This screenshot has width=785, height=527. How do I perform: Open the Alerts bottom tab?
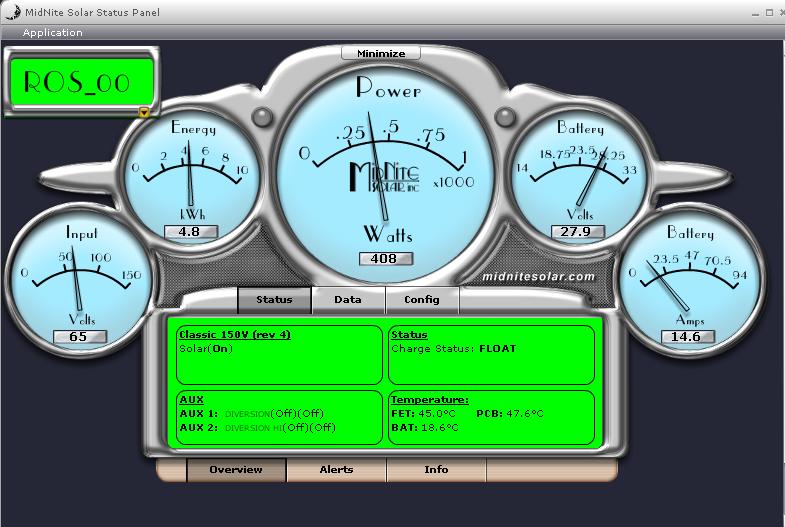pos(336,469)
